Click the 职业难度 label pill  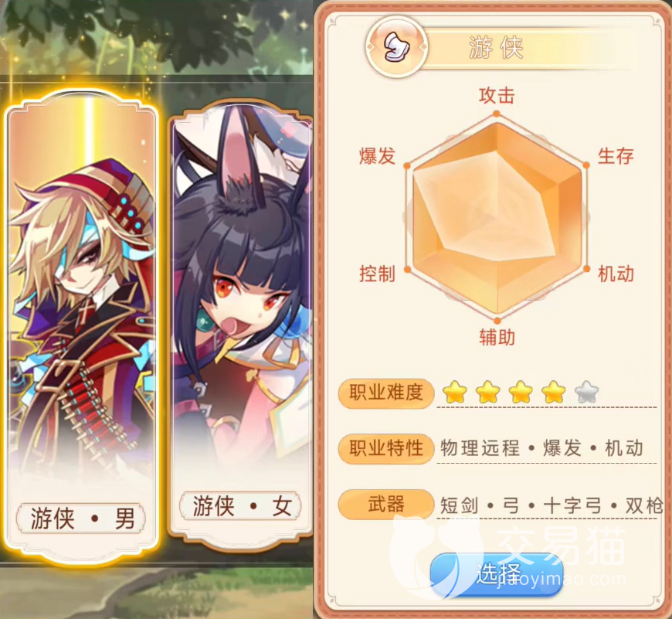click(386, 393)
